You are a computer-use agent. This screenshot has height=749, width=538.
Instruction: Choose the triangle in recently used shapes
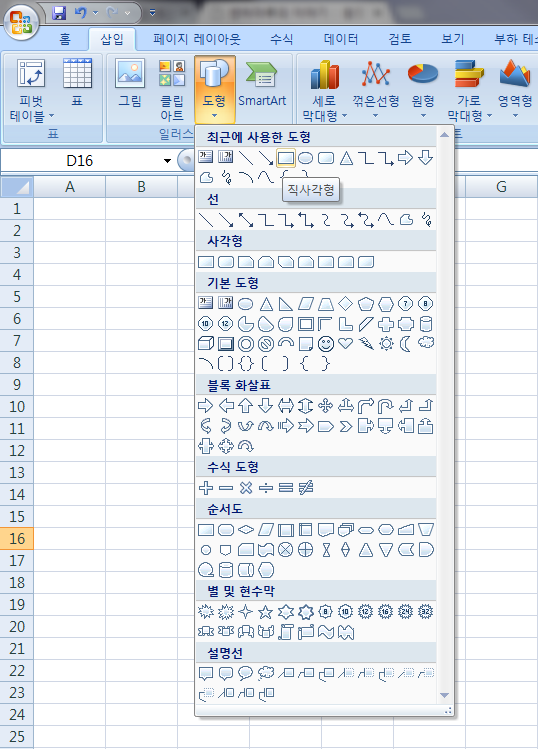tap(346, 158)
